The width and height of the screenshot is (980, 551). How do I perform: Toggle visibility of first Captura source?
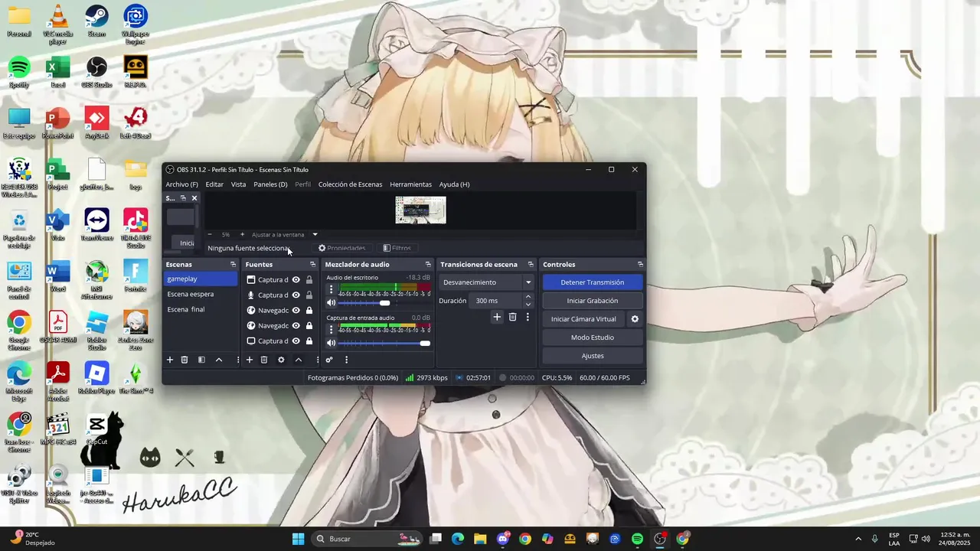(296, 280)
